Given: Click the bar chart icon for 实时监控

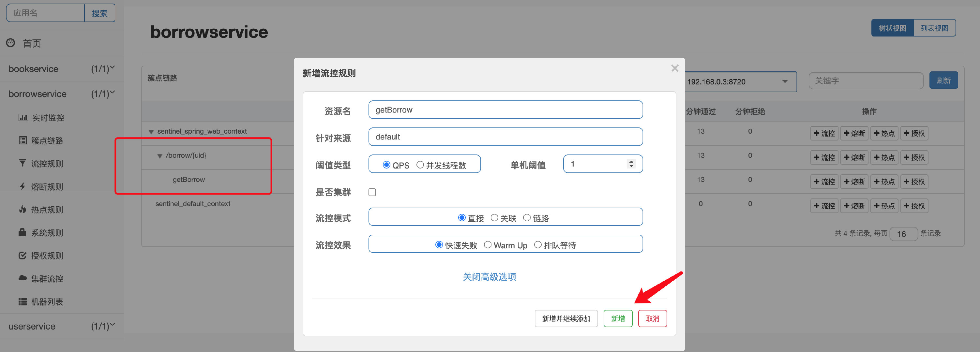Looking at the screenshot, I should click(23, 117).
